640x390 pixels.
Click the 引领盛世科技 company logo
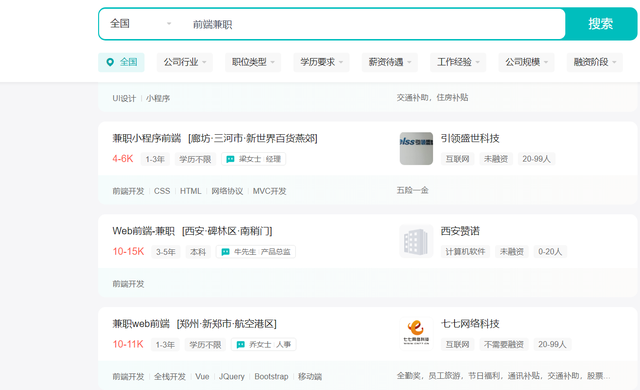(x=416, y=148)
